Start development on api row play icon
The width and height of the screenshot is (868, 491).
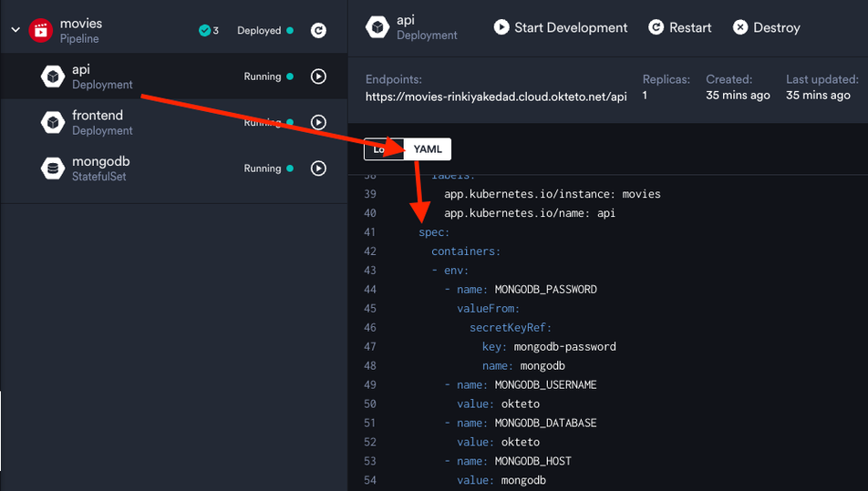pos(318,77)
